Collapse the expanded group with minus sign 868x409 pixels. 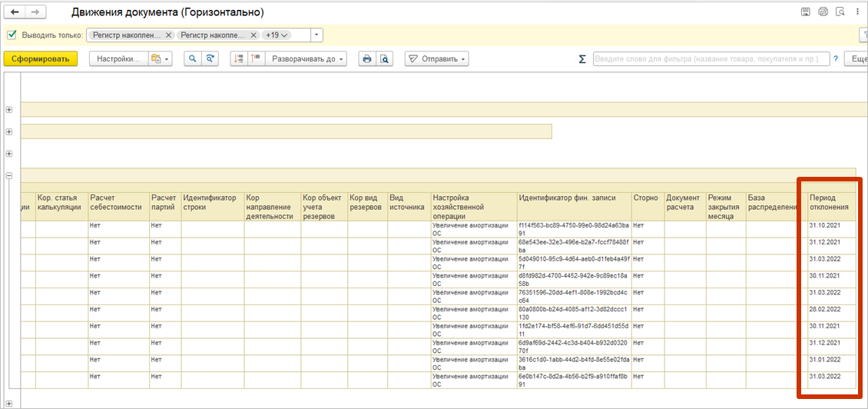(x=9, y=175)
